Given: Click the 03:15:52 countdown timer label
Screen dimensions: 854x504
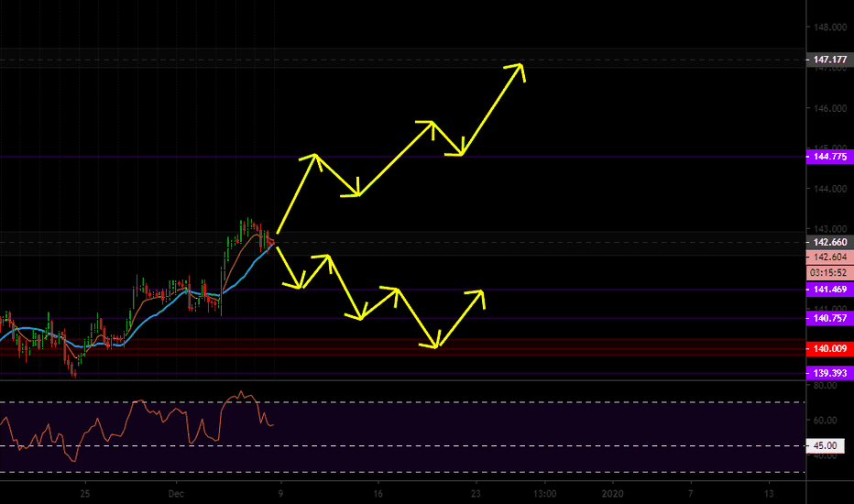Looking at the screenshot, I should [828, 273].
